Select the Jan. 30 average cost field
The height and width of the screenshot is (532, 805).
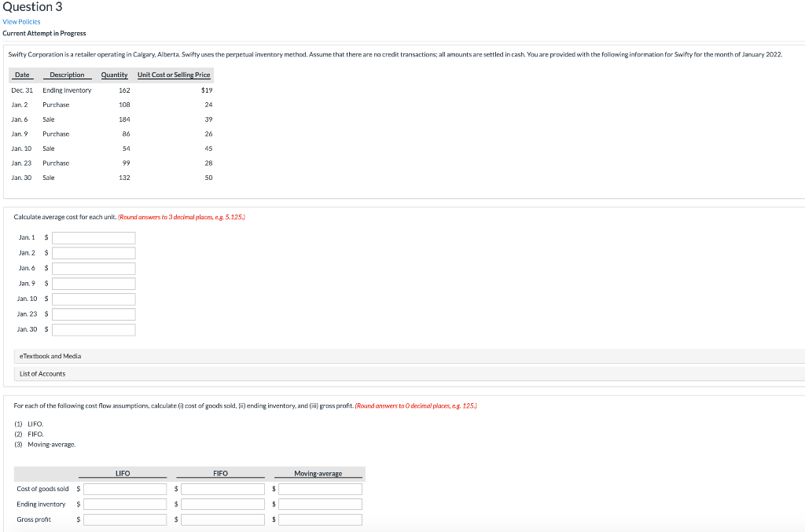[94, 329]
